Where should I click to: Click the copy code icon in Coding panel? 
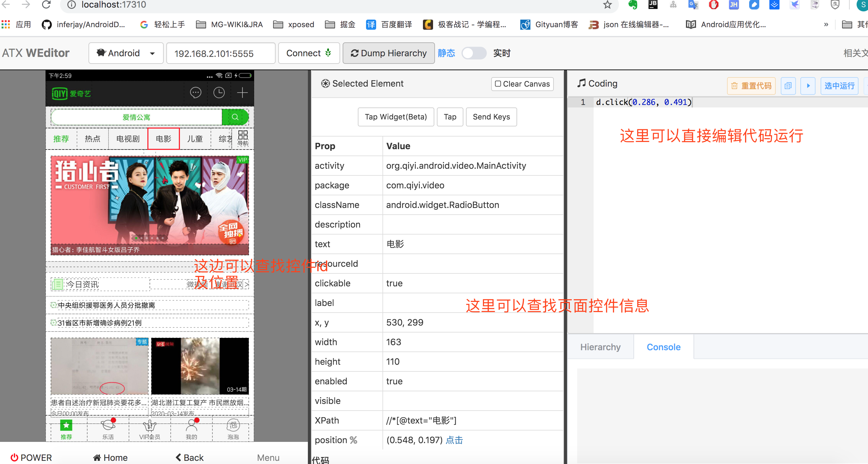pos(788,86)
